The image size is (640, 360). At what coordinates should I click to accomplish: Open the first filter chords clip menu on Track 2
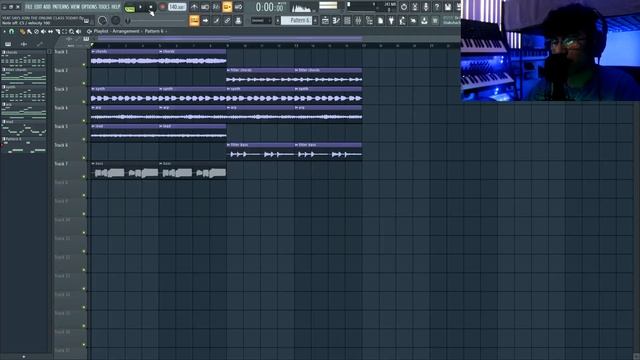228,70
